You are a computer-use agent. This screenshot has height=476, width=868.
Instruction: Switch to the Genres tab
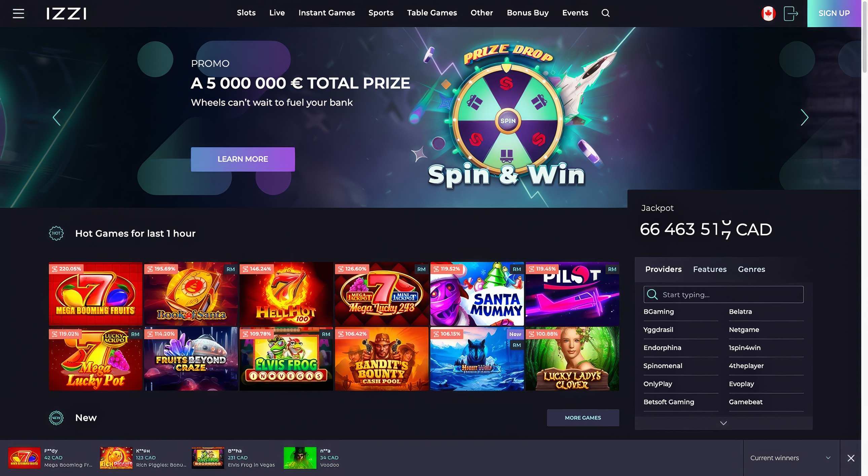[751, 269]
